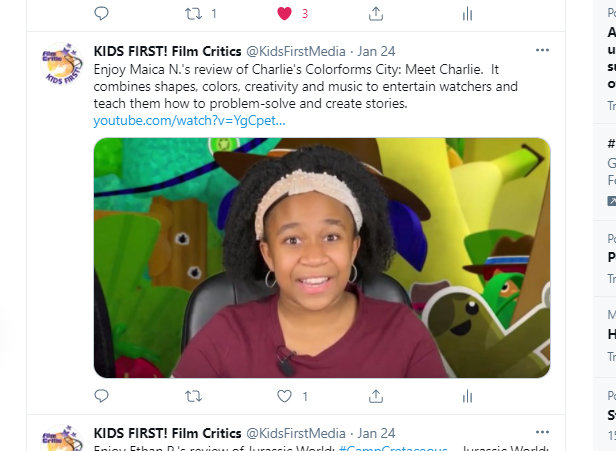Open the video thumbnail of girl reviewer
Screen dimensions: 616x451
pos(322,258)
